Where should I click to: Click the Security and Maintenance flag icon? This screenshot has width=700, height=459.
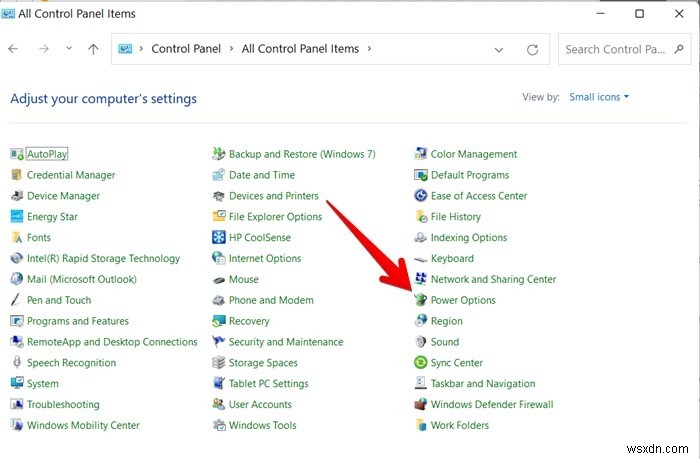[219, 342]
